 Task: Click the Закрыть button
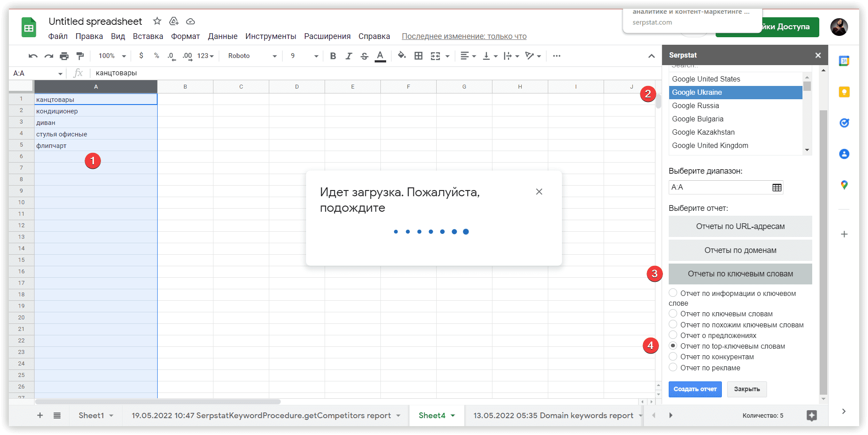[x=747, y=389]
